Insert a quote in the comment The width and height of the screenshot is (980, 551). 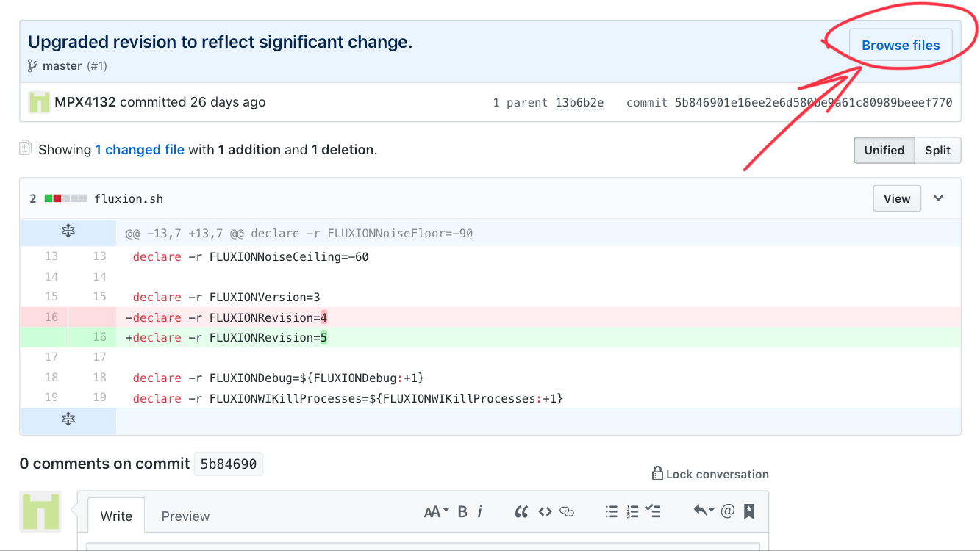521,512
